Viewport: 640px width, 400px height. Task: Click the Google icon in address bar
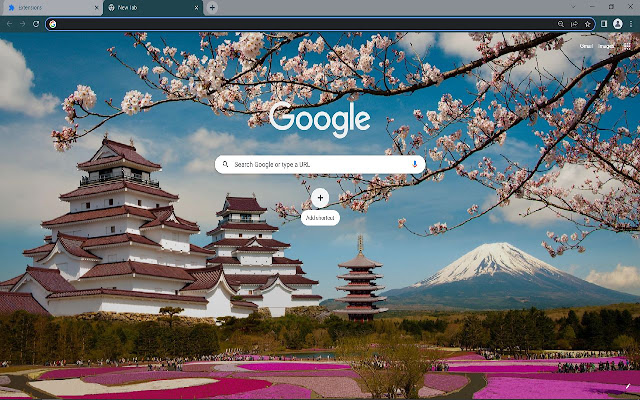53,24
